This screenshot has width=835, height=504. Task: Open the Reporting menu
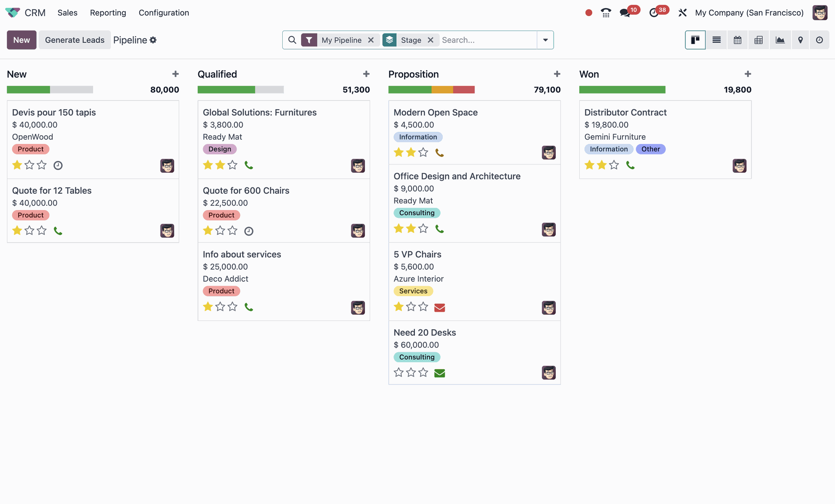[x=107, y=13]
